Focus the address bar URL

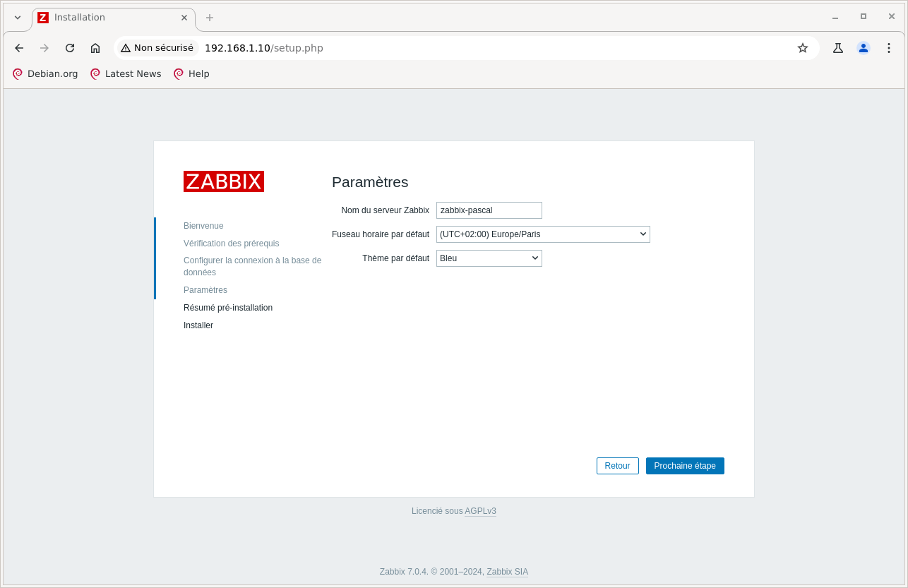click(x=264, y=48)
